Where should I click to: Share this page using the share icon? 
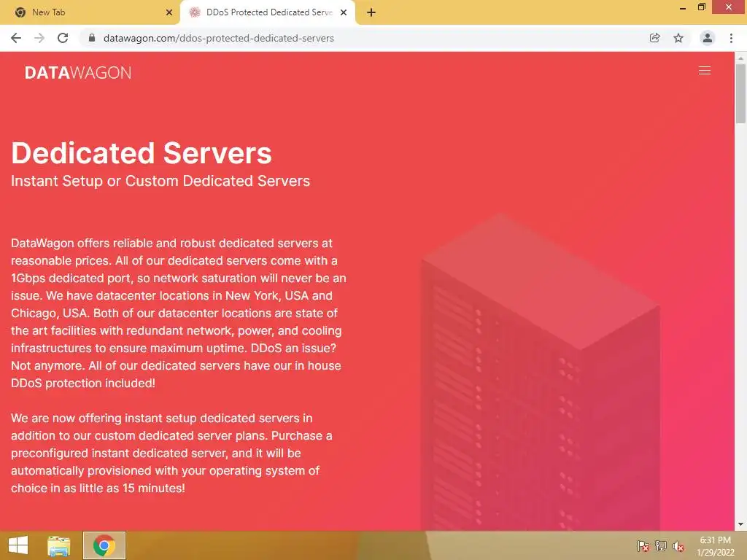654,38
